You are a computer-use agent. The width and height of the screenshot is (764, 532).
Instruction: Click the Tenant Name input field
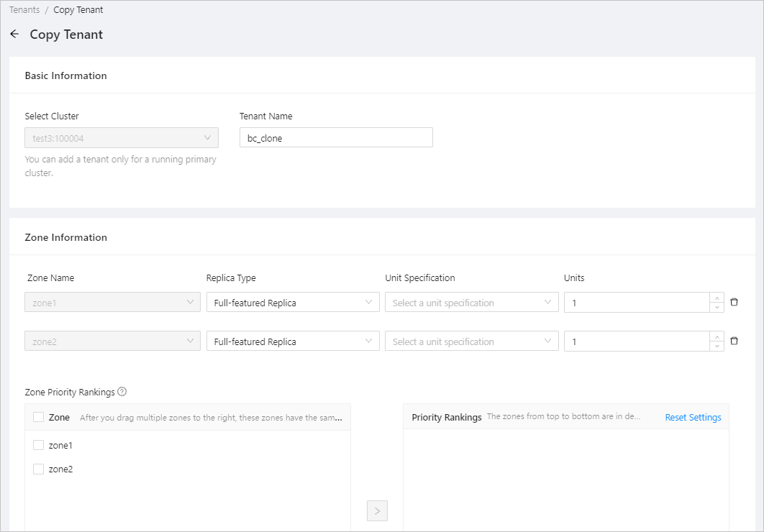click(x=335, y=138)
